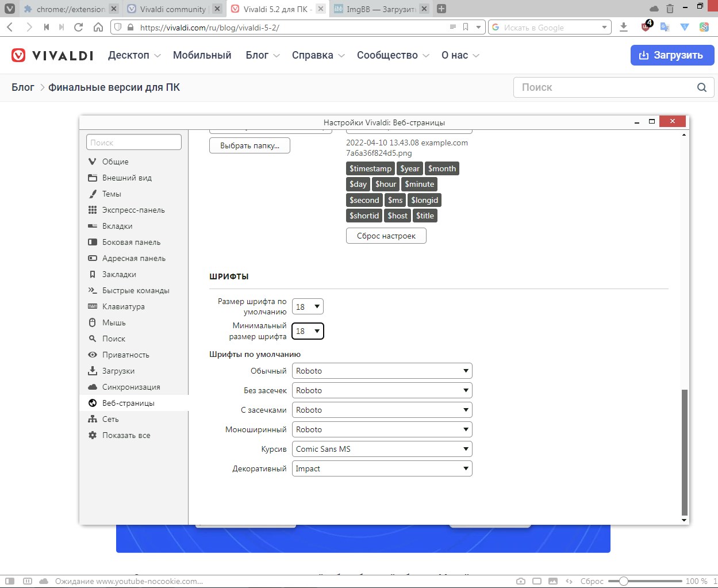
Task: Open minimum font size dropdown
Action: pos(308,331)
